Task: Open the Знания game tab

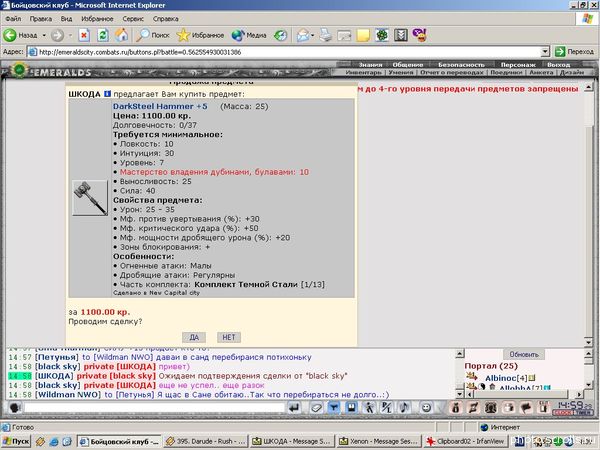Action: [370, 65]
